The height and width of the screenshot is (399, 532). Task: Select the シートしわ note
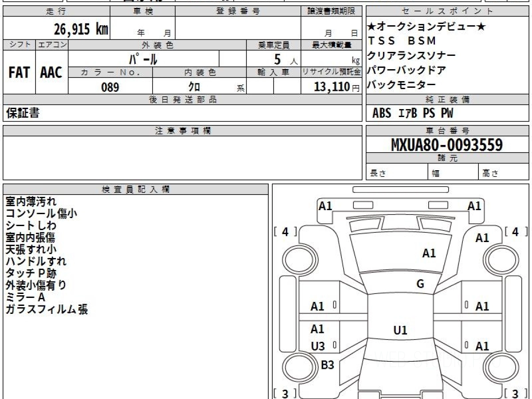pyautogui.click(x=31, y=226)
